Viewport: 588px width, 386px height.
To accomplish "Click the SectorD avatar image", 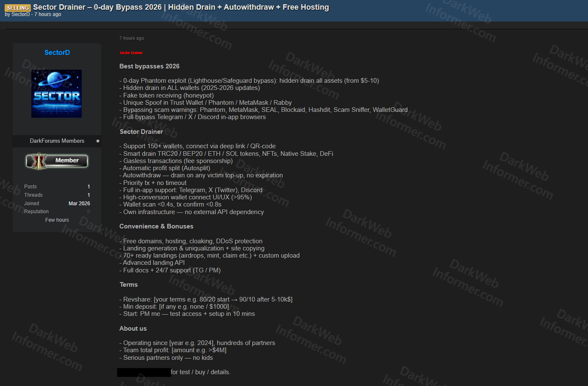I will click(57, 94).
